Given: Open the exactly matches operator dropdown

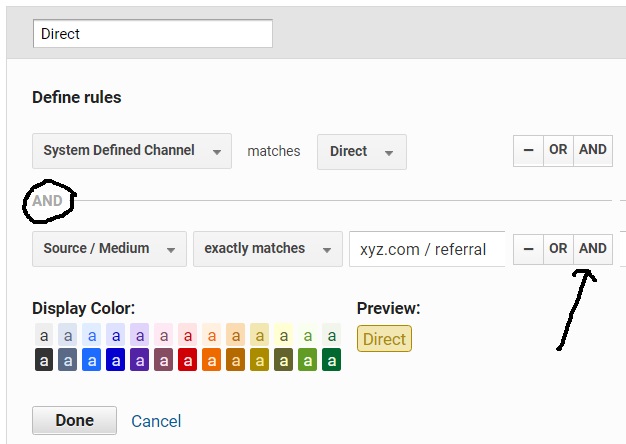Looking at the screenshot, I should [x=268, y=249].
